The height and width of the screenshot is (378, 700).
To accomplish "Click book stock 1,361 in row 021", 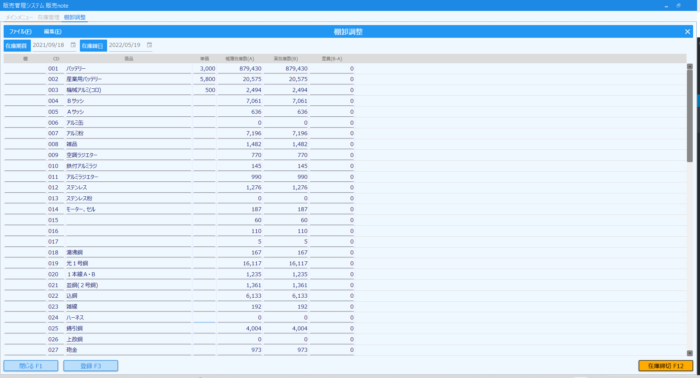I will [x=240, y=285].
